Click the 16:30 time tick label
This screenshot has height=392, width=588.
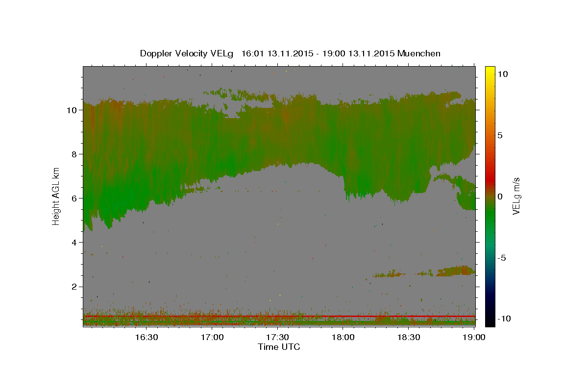tap(147, 337)
